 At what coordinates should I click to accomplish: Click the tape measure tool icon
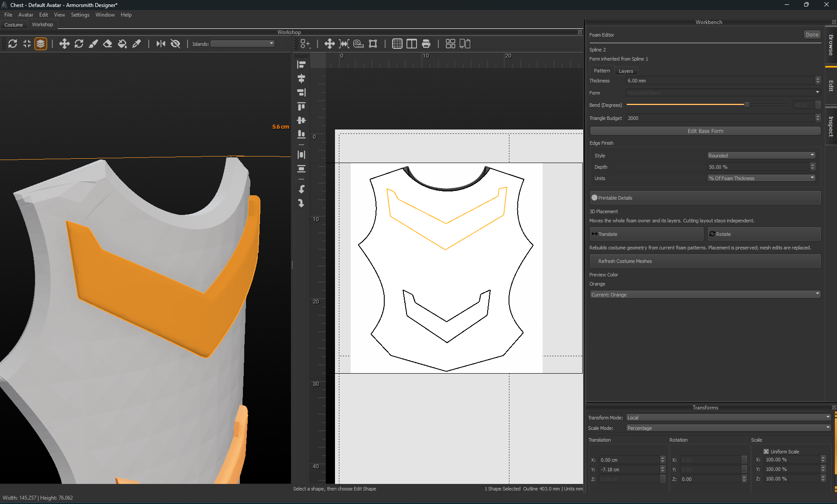[359, 44]
